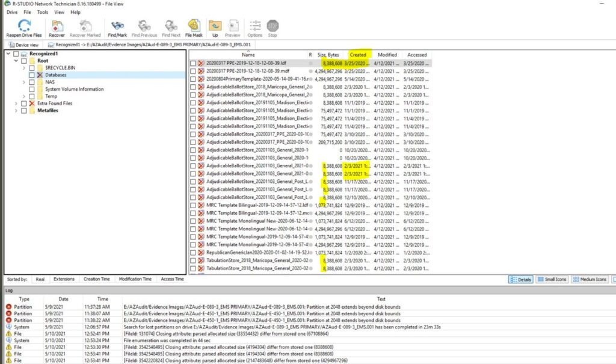Check the Recognized1 checkbox
Viewport: 616px width, 364px height.
(x=16, y=54)
